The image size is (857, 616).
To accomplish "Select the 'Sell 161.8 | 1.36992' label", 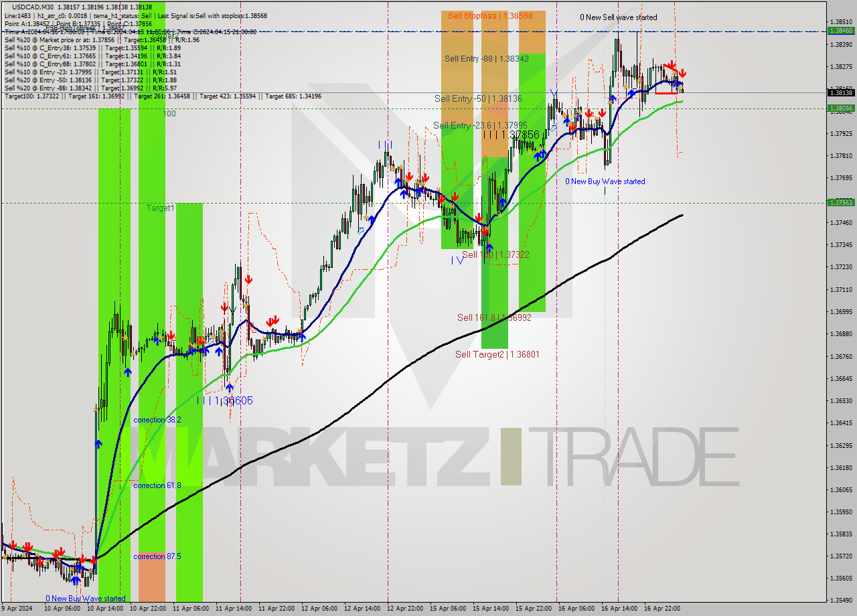I will [x=494, y=317].
